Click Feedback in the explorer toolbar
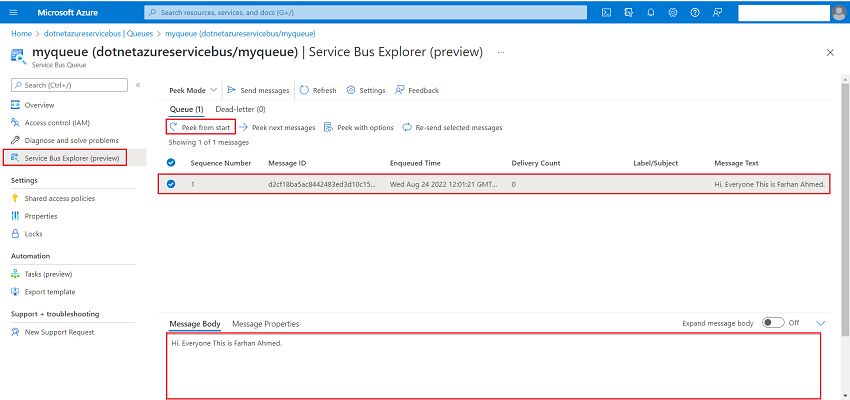This screenshot has width=850, height=400. coord(417,91)
